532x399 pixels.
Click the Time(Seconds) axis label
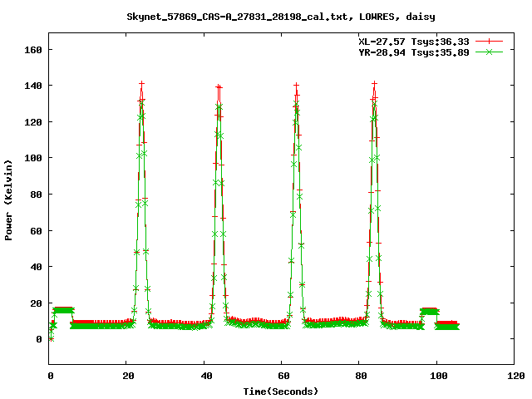(x=281, y=392)
